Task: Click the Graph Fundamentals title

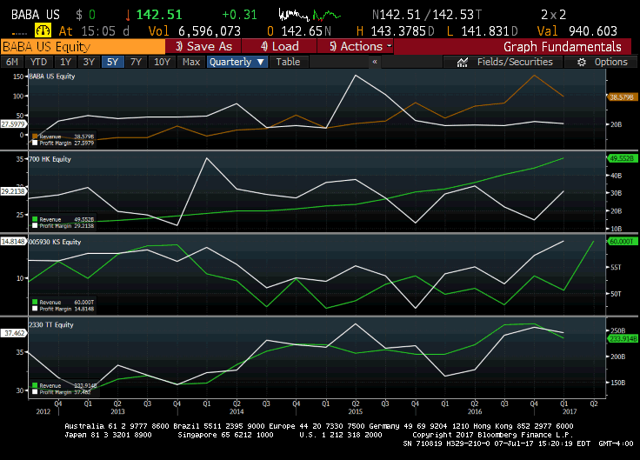Action: 562,47
